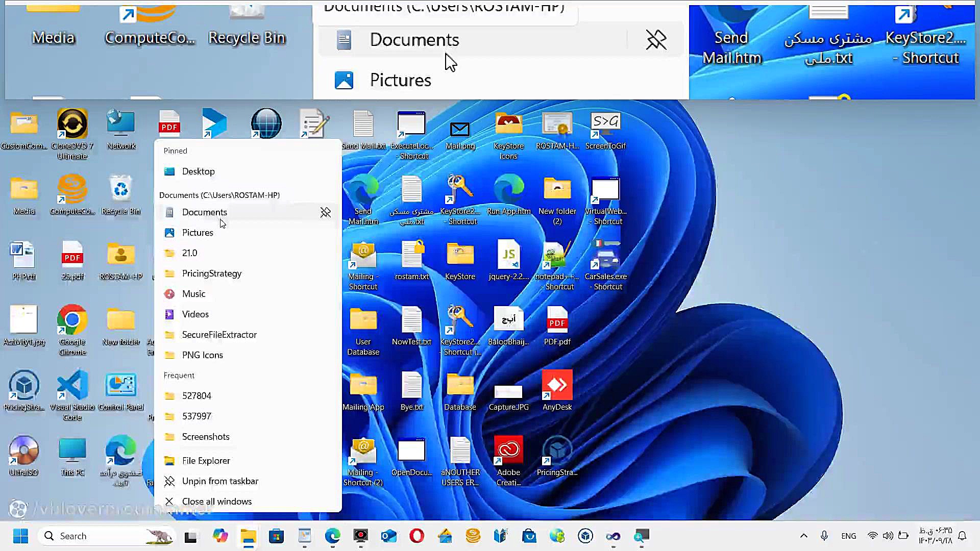Select the Run App.htm desktop file
This screenshot has height=551, width=980.
click(508, 195)
